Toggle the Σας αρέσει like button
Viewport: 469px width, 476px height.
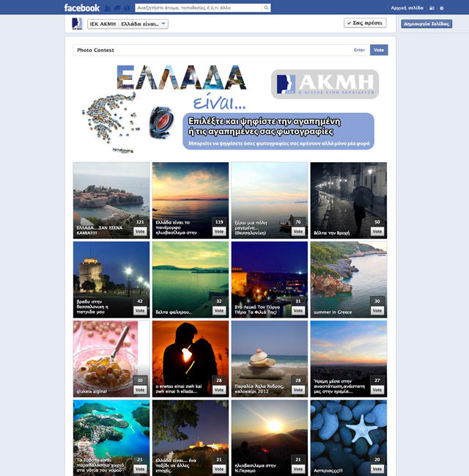364,23
